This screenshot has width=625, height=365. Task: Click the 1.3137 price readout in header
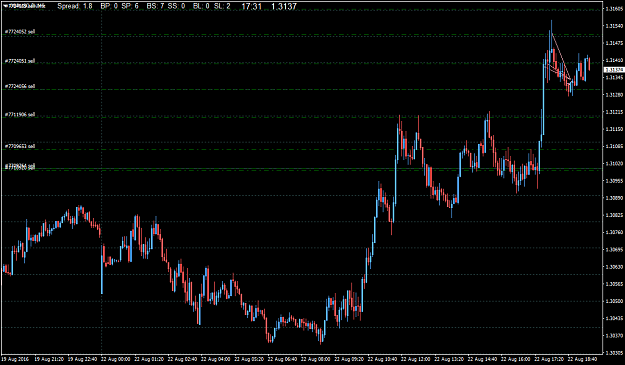coord(284,6)
